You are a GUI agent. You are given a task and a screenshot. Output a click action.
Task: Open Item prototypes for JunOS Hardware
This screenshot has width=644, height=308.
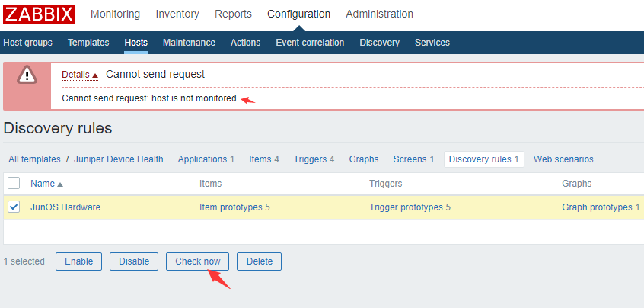coord(234,207)
